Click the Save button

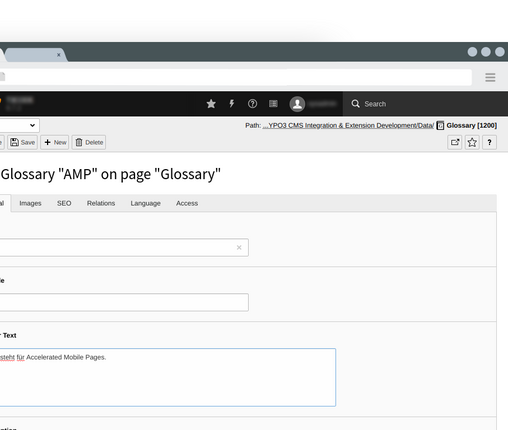22,142
